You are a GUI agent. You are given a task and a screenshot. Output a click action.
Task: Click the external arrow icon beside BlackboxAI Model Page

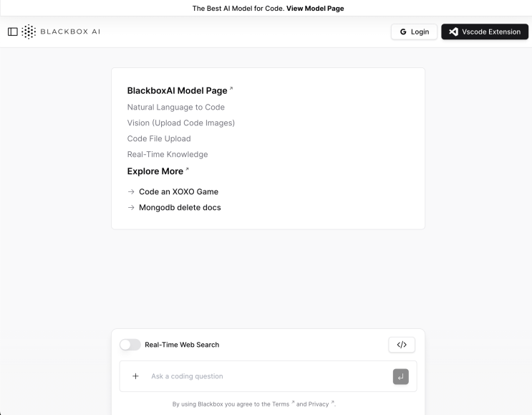[231, 88]
